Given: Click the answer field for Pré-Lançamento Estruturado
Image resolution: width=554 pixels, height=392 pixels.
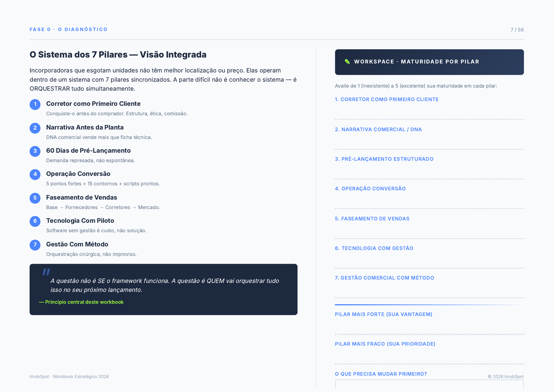Looking at the screenshot, I should point(429,172).
